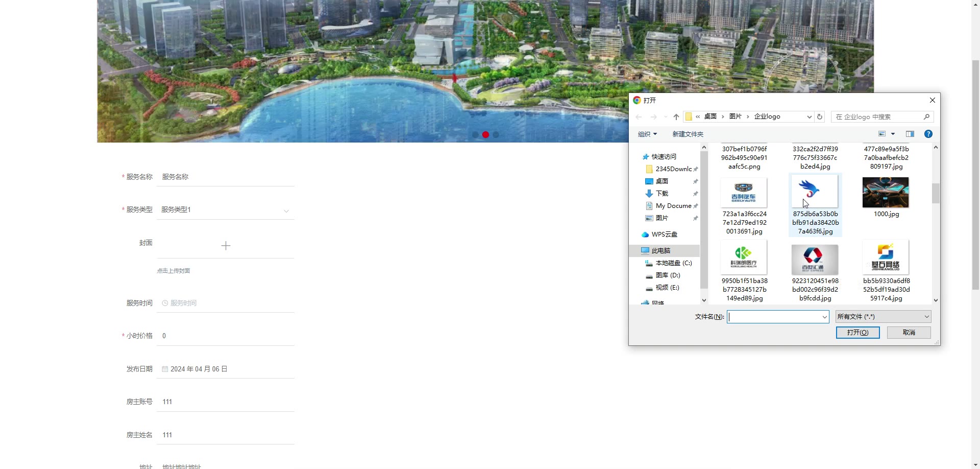Screen dimensions: 980x469
Task: Select the first carousel dot
Action: click(475, 135)
